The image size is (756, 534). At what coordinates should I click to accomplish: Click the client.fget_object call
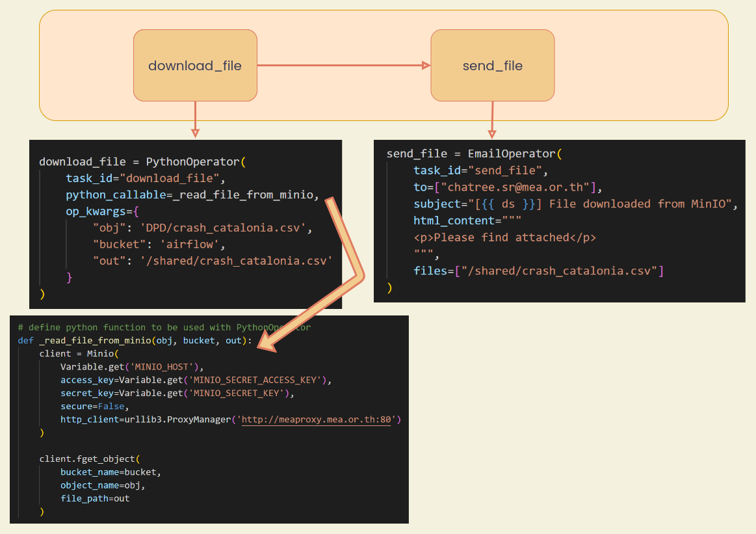pos(86,459)
